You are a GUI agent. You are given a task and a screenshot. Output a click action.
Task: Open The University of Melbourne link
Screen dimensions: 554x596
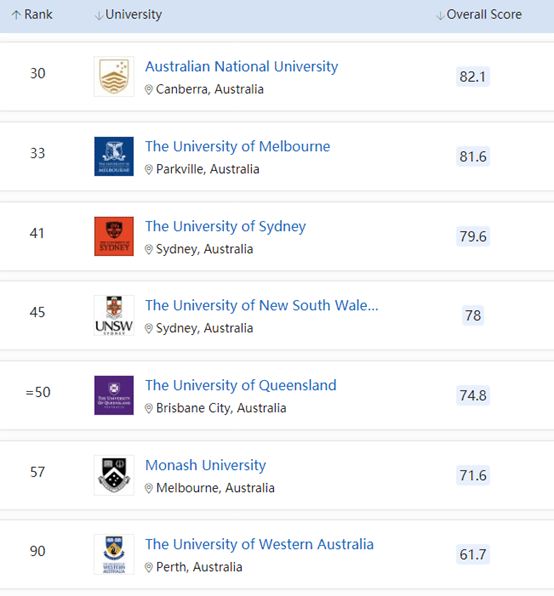238,146
